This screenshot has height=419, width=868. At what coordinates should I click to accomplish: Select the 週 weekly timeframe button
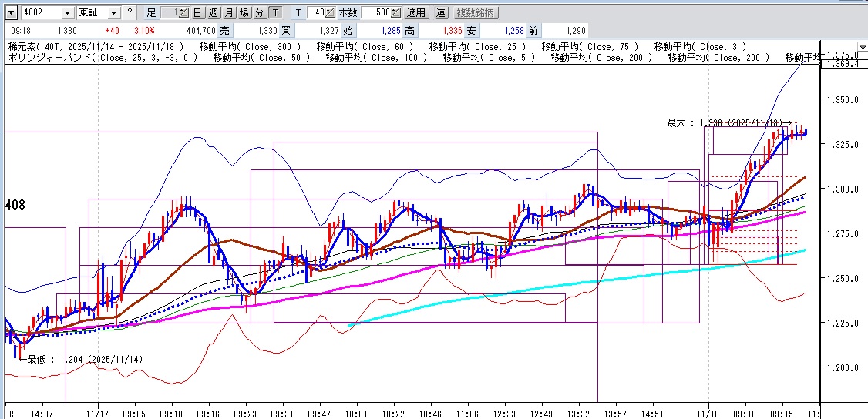tap(213, 12)
